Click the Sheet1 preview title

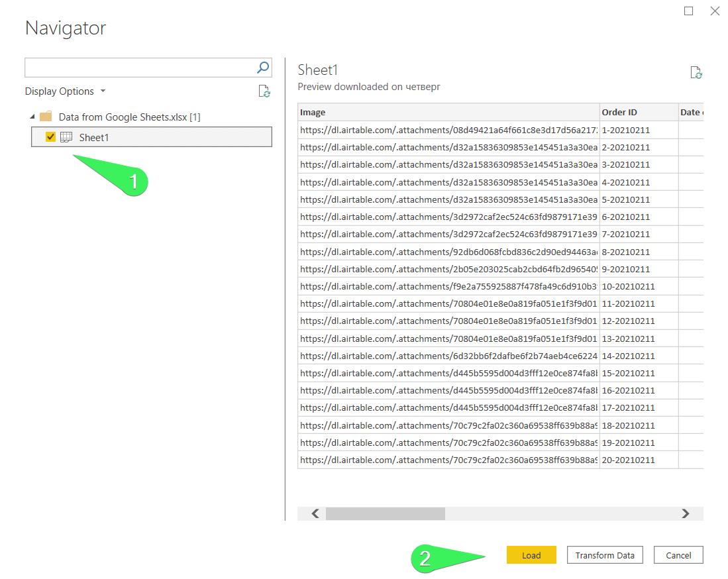(317, 70)
